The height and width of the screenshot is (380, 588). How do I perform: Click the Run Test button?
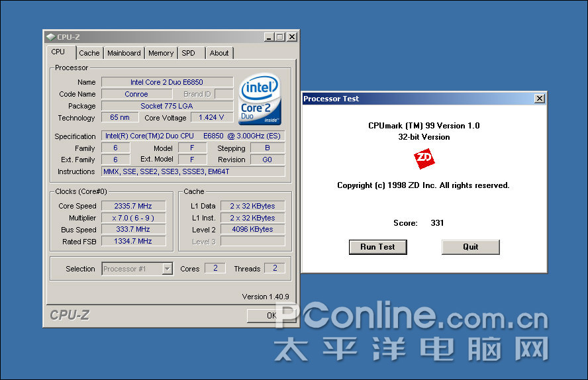click(377, 247)
